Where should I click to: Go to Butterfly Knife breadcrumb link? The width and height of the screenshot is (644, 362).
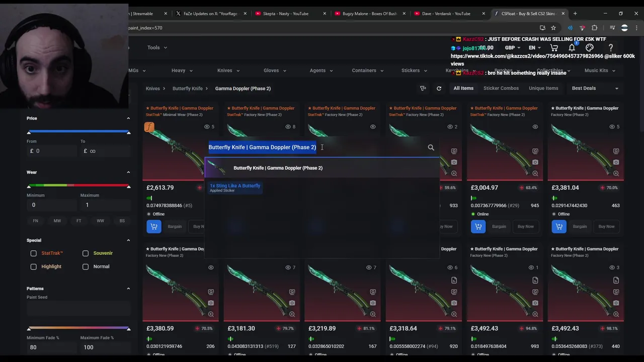pos(187,88)
